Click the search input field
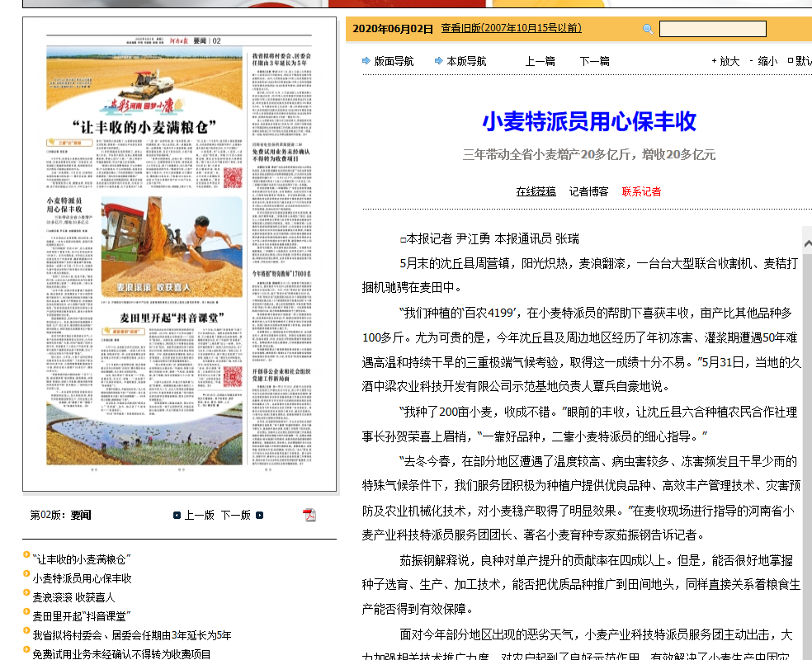Viewport: 812px width, 660px height. (713, 29)
